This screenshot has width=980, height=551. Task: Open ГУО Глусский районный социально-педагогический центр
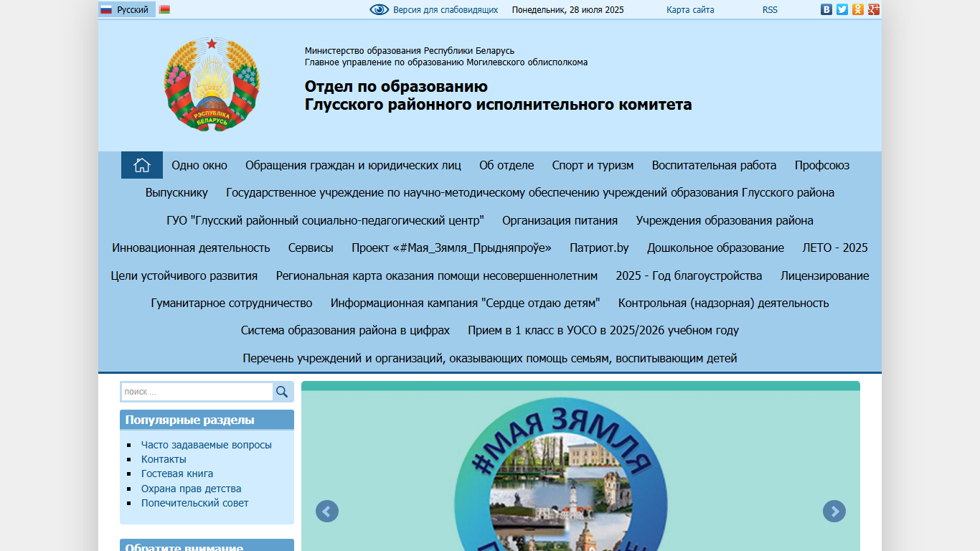pyautogui.click(x=325, y=220)
